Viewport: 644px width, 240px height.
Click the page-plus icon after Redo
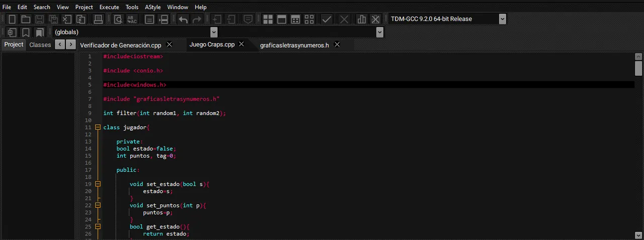coord(217,19)
